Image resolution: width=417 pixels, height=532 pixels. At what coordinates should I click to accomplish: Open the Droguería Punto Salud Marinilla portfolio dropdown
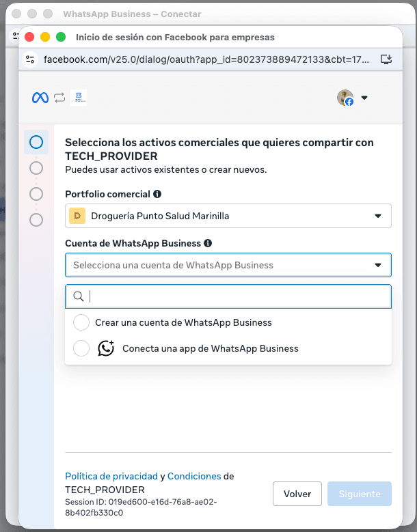[x=228, y=216]
